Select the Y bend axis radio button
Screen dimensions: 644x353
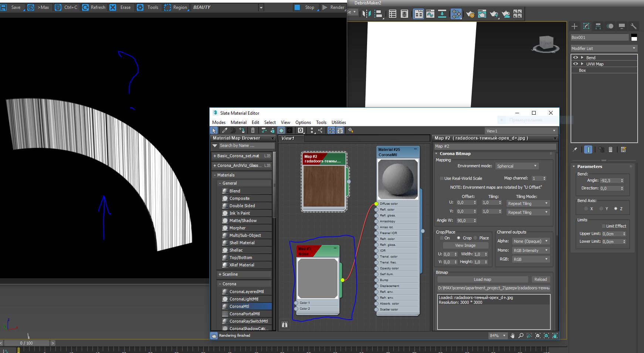coord(601,209)
